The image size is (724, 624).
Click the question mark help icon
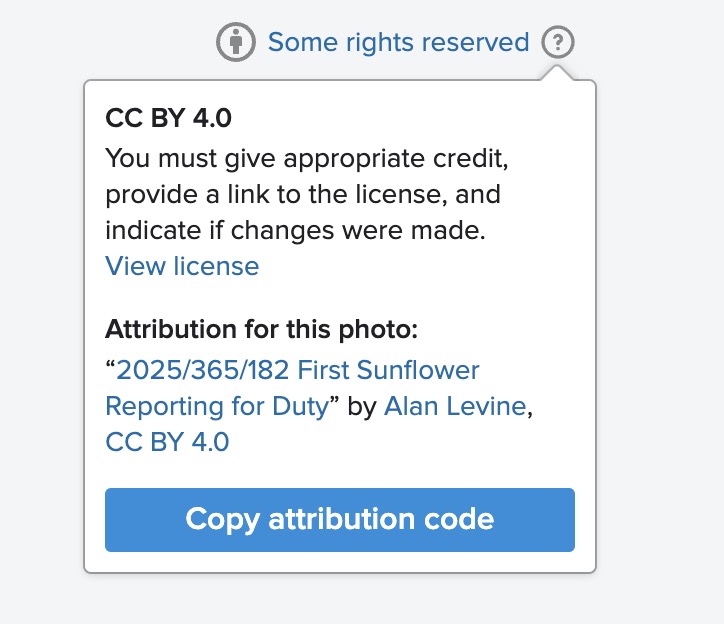click(558, 42)
